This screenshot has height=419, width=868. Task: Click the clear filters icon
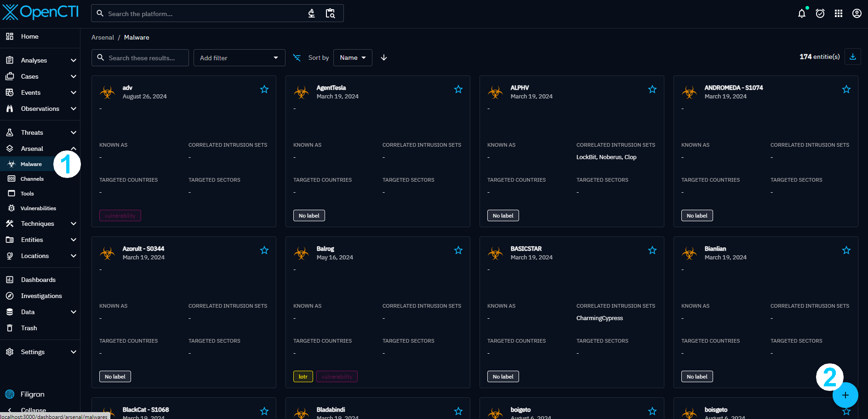coord(297,58)
